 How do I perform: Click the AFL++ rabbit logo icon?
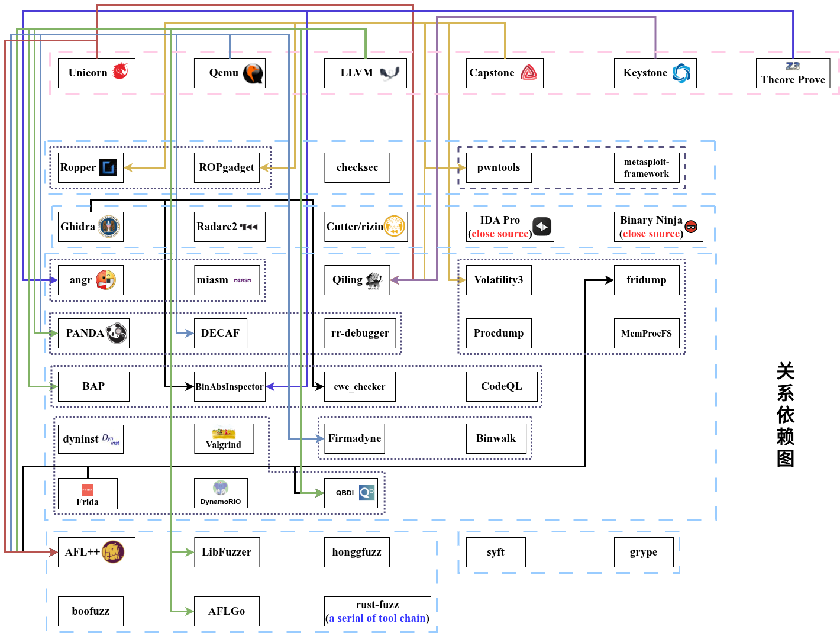(x=113, y=552)
